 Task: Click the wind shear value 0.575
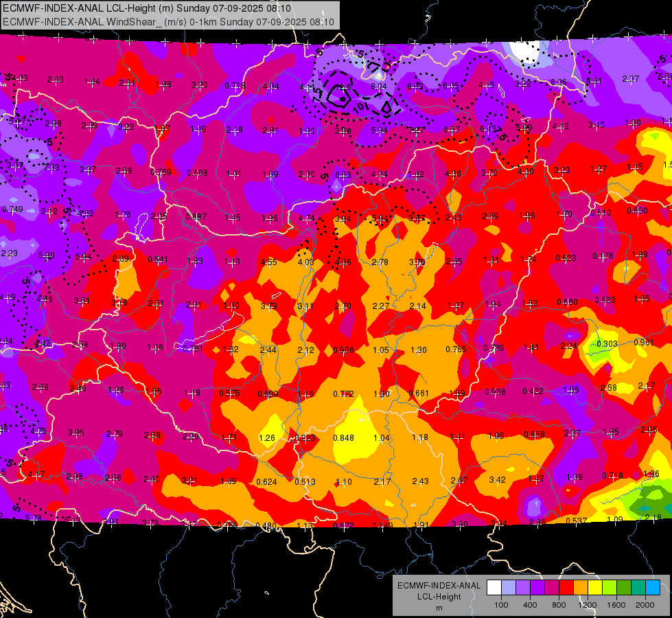[230, 393]
